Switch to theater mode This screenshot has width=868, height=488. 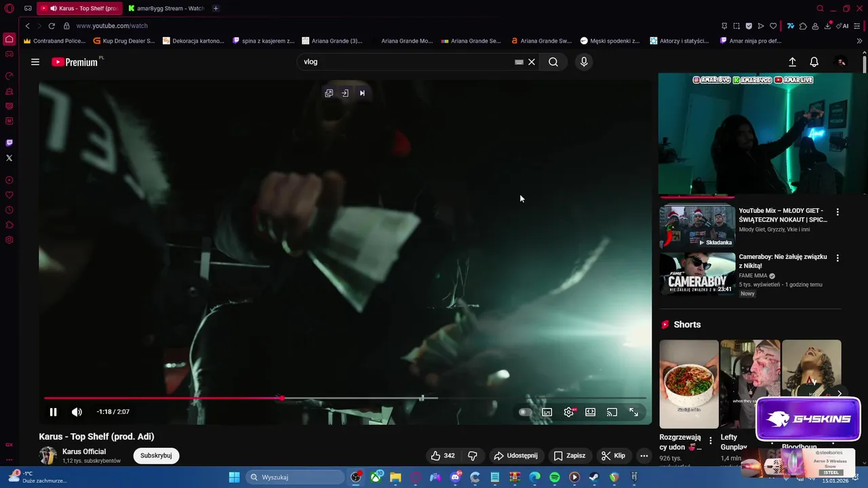pyautogui.click(x=591, y=412)
